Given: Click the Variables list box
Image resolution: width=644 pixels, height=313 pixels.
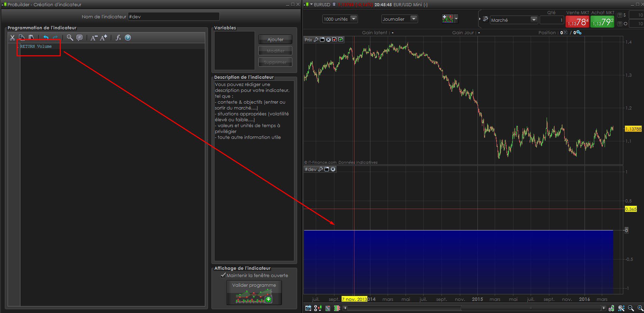Looking at the screenshot, I should pyautogui.click(x=235, y=51).
